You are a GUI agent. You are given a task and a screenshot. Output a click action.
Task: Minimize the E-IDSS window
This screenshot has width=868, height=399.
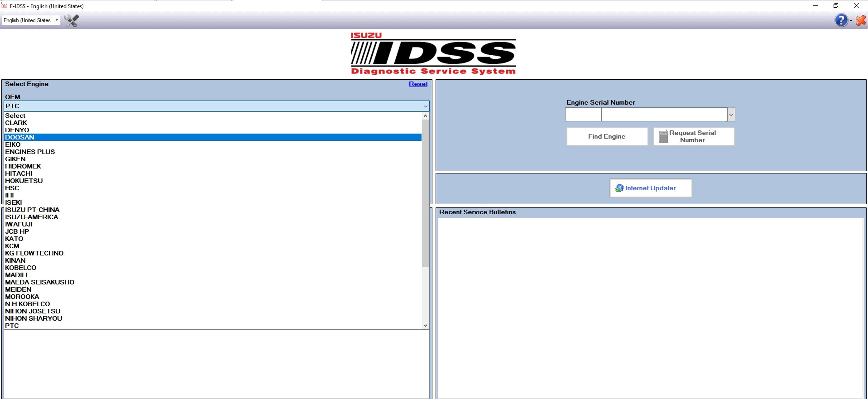pyautogui.click(x=815, y=6)
